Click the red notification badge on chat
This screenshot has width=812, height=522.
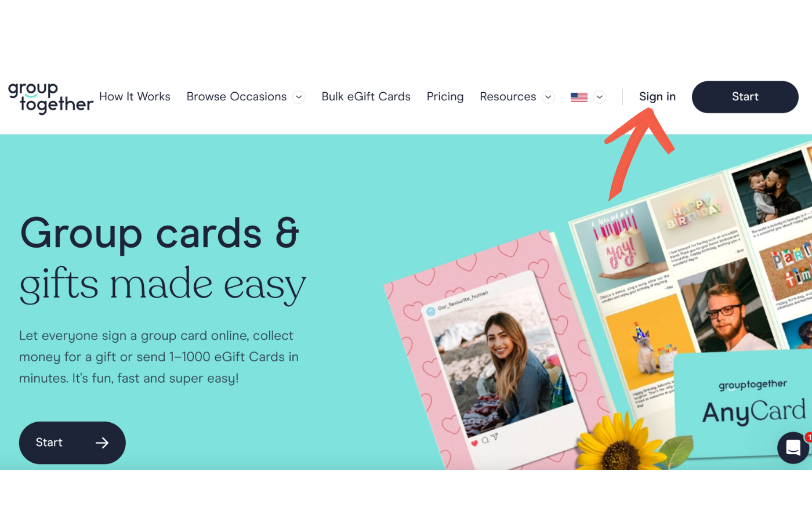[809, 437]
